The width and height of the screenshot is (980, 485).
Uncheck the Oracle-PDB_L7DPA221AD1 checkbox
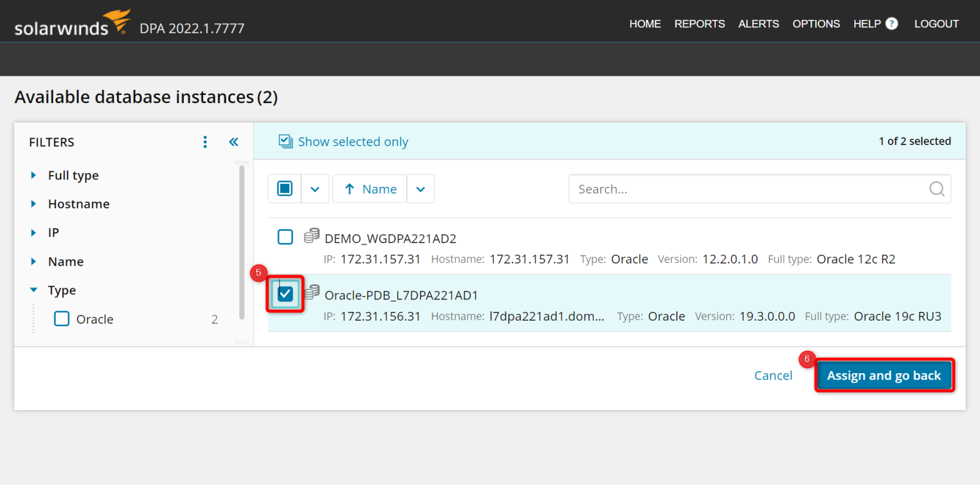click(x=286, y=294)
